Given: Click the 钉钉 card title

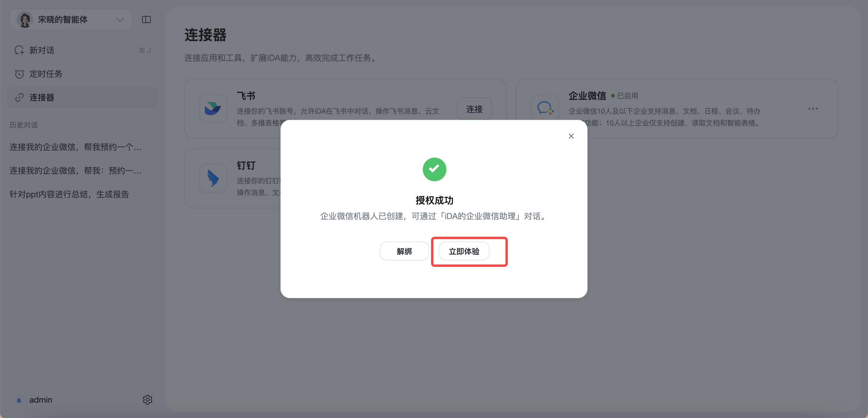Looking at the screenshot, I should (246, 166).
